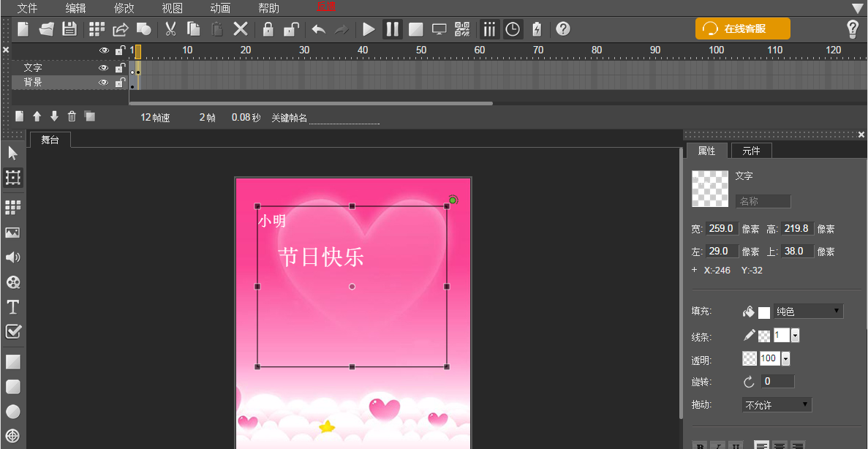Viewport: 868px width, 449px height.
Task: Switch to the 元件 tab
Action: 751,151
